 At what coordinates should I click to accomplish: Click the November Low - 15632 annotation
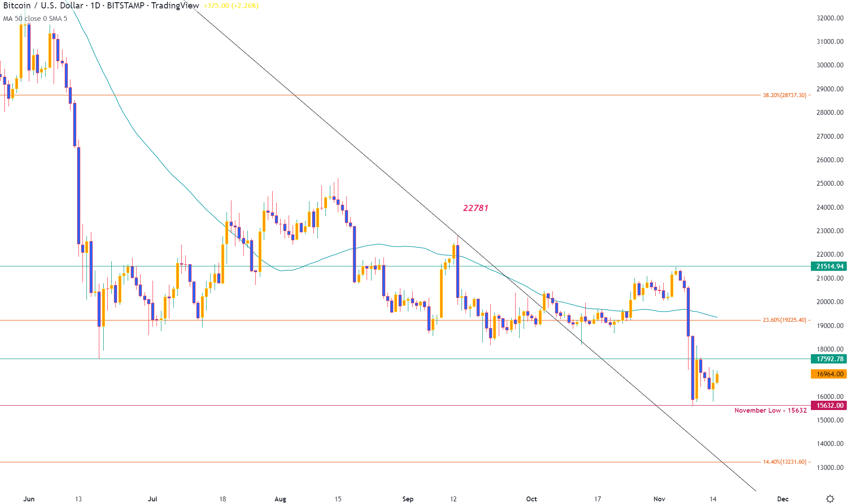[771, 410]
